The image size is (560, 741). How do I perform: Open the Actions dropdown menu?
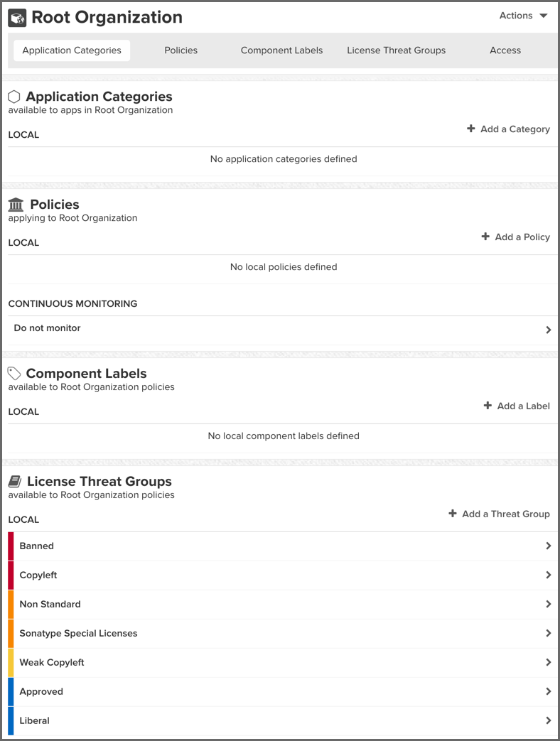(x=522, y=15)
